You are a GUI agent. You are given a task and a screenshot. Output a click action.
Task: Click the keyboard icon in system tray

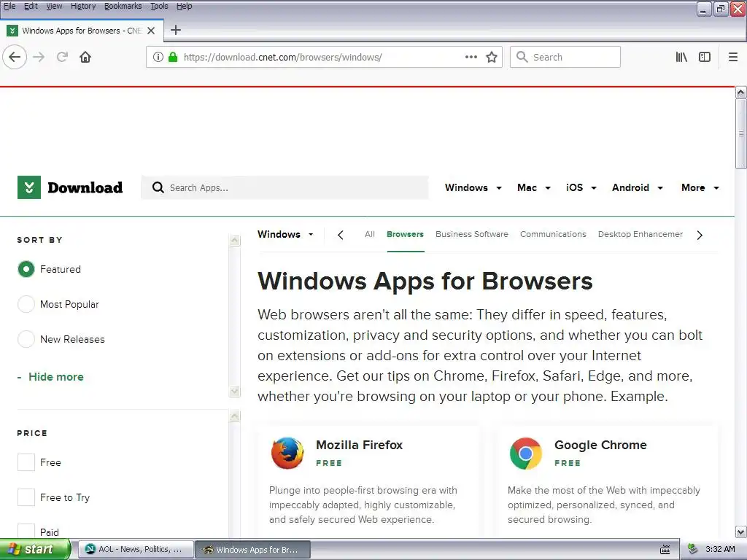click(x=665, y=550)
